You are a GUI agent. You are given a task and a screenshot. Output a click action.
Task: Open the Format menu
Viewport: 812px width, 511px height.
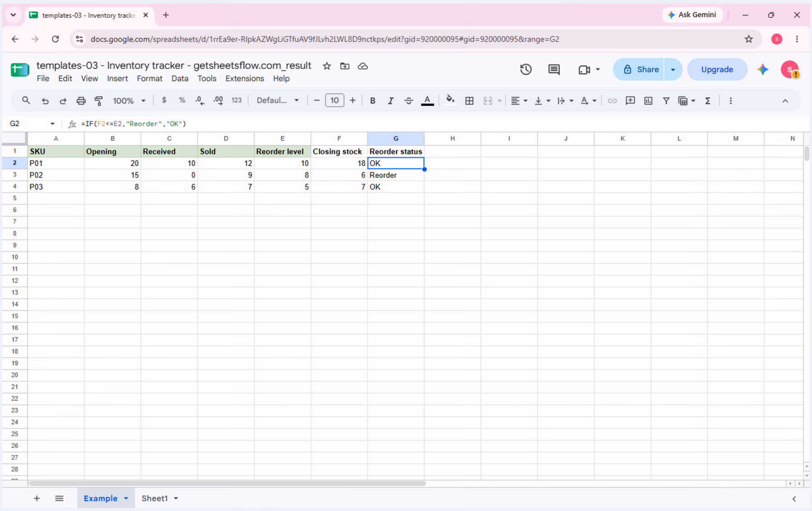(149, 79)
